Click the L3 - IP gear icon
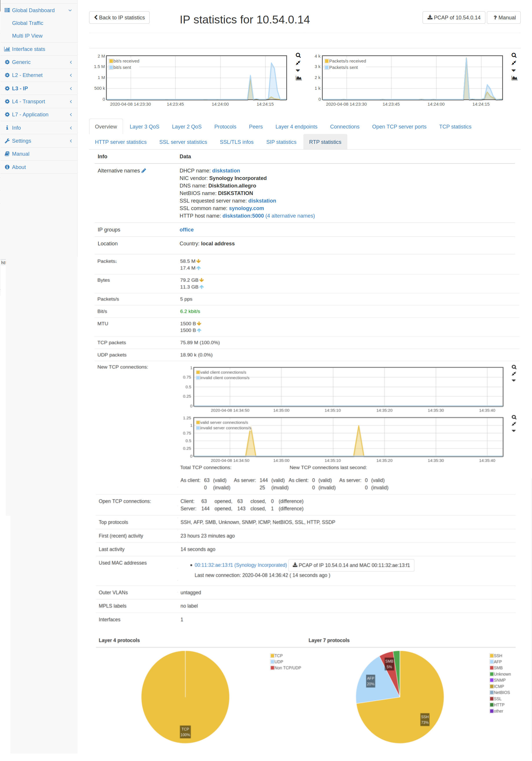Viewport: 532px width, 761px height. tap(7, 89)
